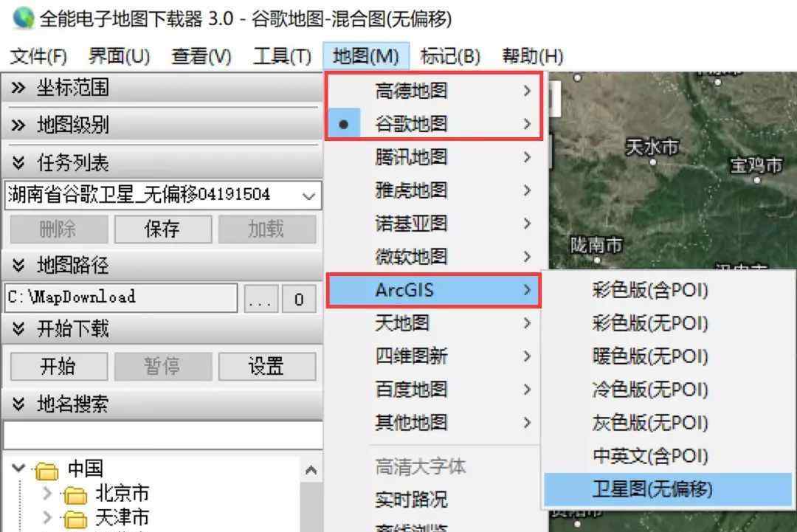Select the 中国 tree item
Screen dimensions: 797x532
tap(86, 468)
